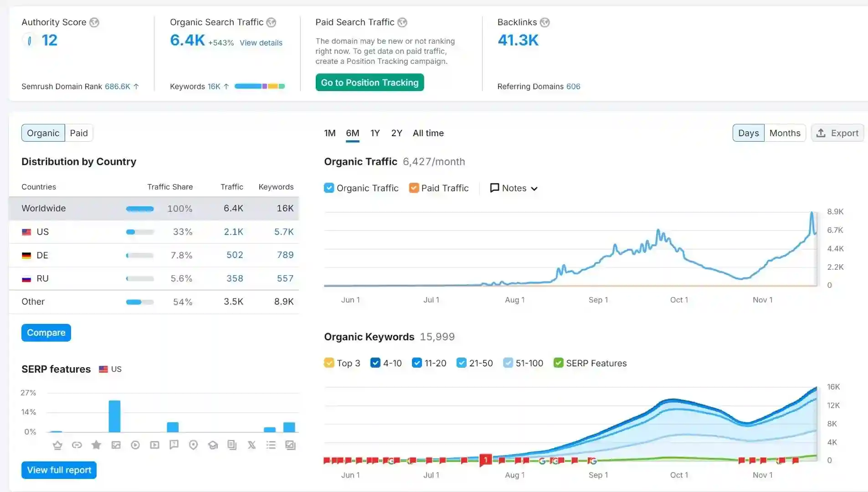Viewport: 868px width, 492px height.
Task: Click the graduation cap knowledge icon
Action: (213, 445)
